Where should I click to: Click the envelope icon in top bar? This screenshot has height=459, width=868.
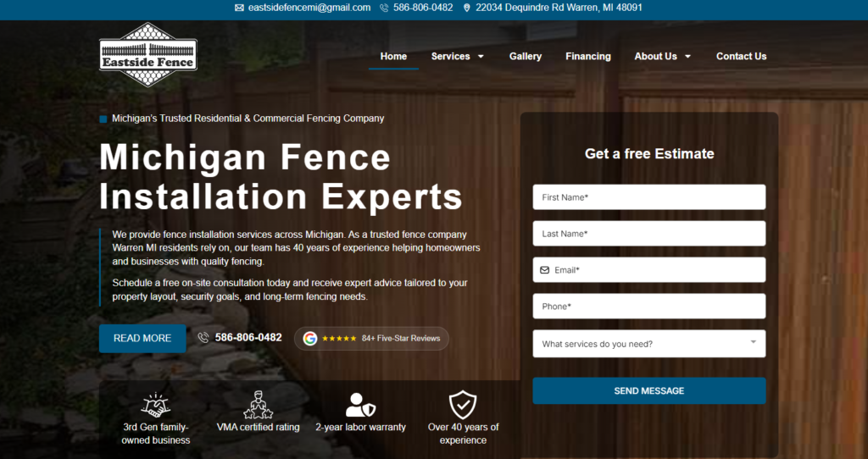239,8
